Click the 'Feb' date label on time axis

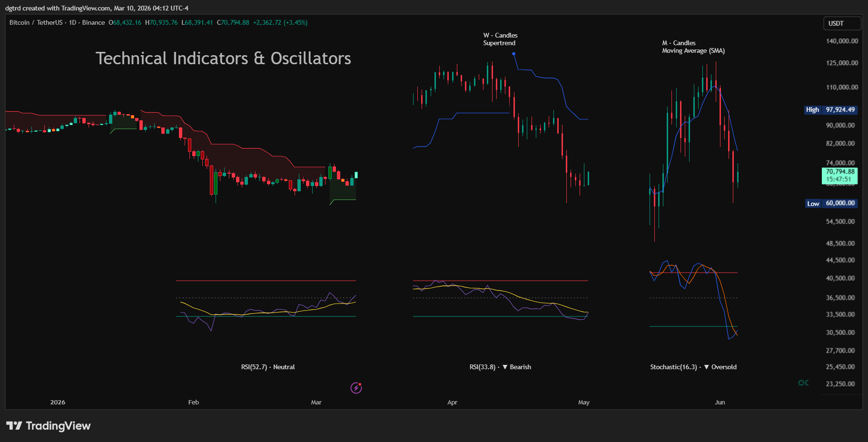coord(194,402)
